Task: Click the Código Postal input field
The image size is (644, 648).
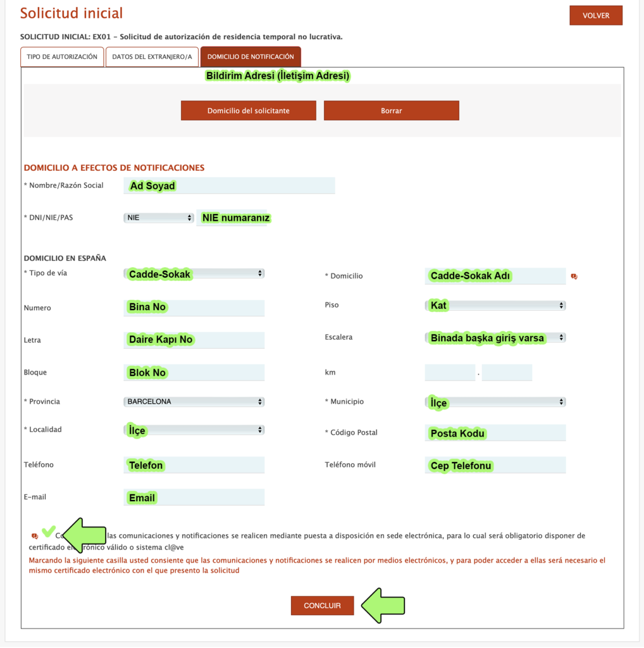Action: coord(495,433)
